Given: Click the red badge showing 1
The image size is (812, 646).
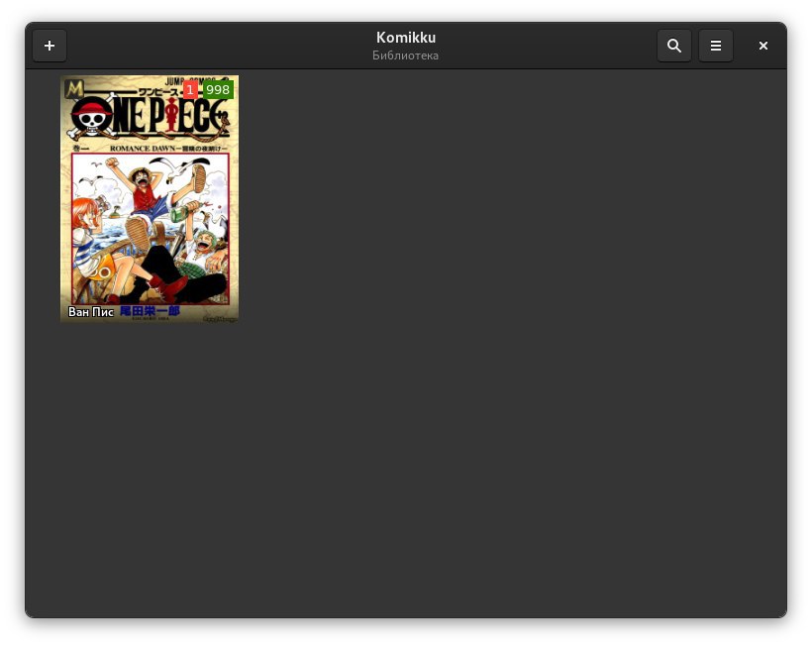Looking at the screenshot, I should 190,89.
